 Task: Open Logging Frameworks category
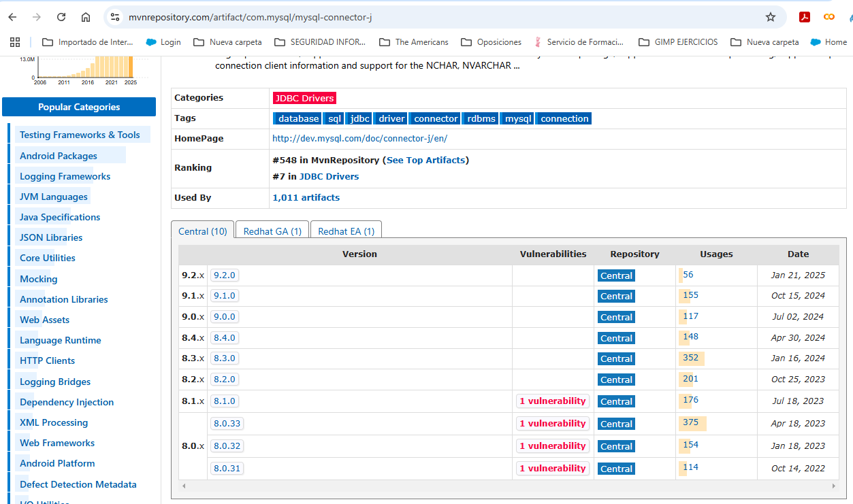click(65, 176)
